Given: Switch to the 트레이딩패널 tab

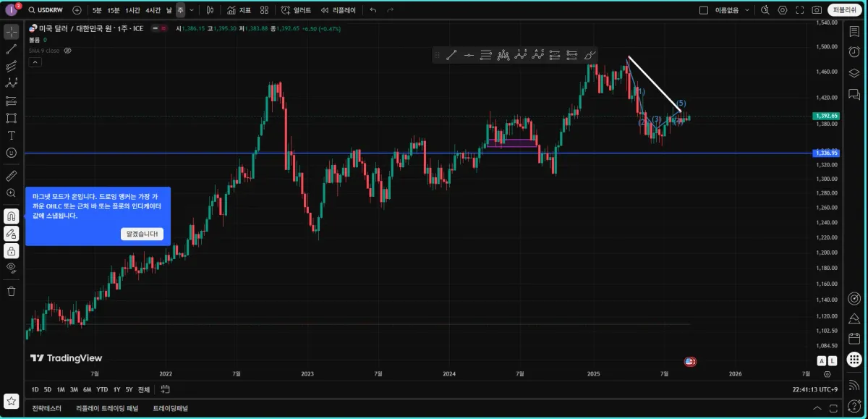Looking at the screenshot, I should (x=170, y=409).
